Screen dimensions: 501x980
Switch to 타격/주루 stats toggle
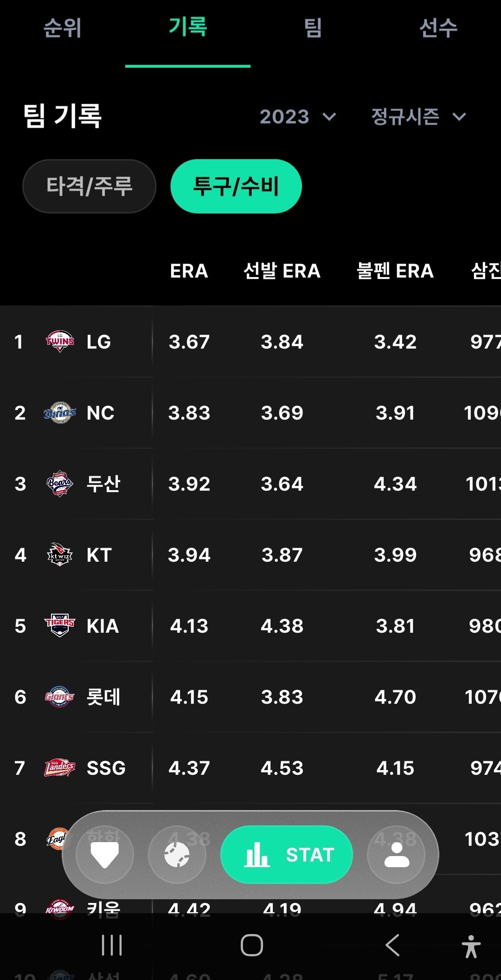90,186
